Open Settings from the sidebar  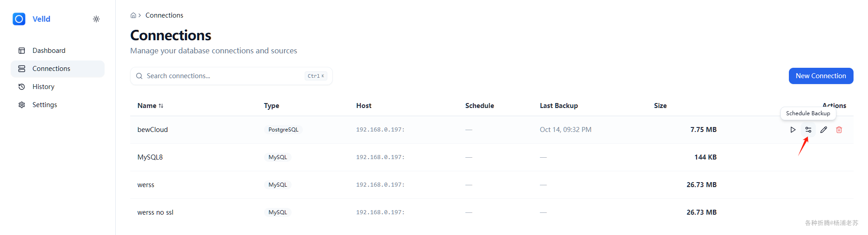tap(45, 105)
